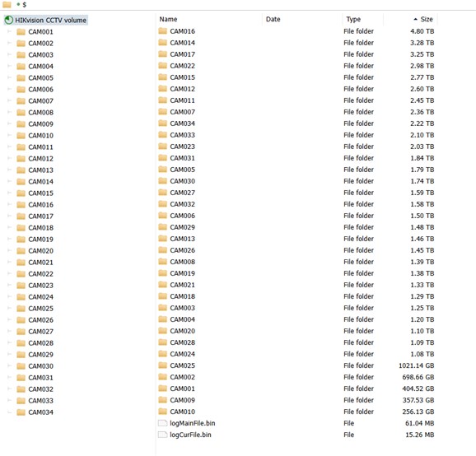Screen dimensions: 476x456
Task: Select CAM004 in the folder tree
Action: pos(40,66)
